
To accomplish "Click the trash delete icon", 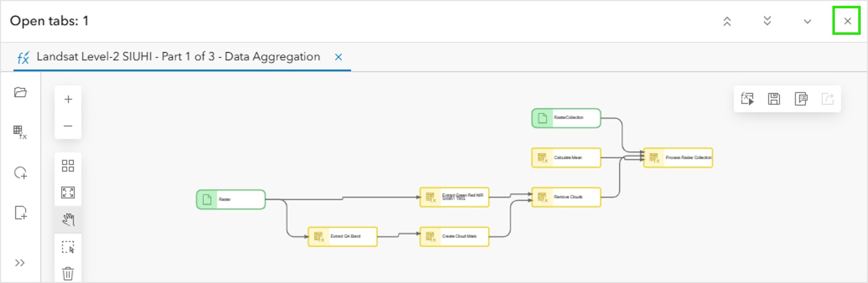I will 68,273.
